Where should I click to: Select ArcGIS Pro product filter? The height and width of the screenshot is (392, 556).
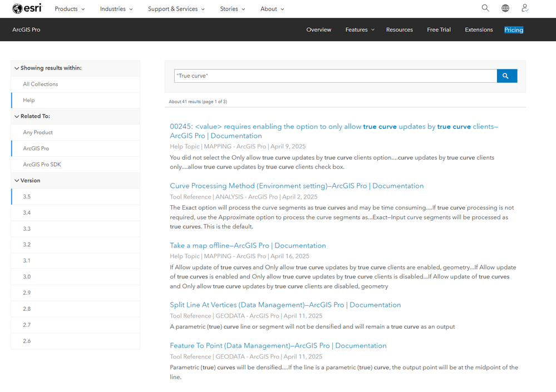76,148
